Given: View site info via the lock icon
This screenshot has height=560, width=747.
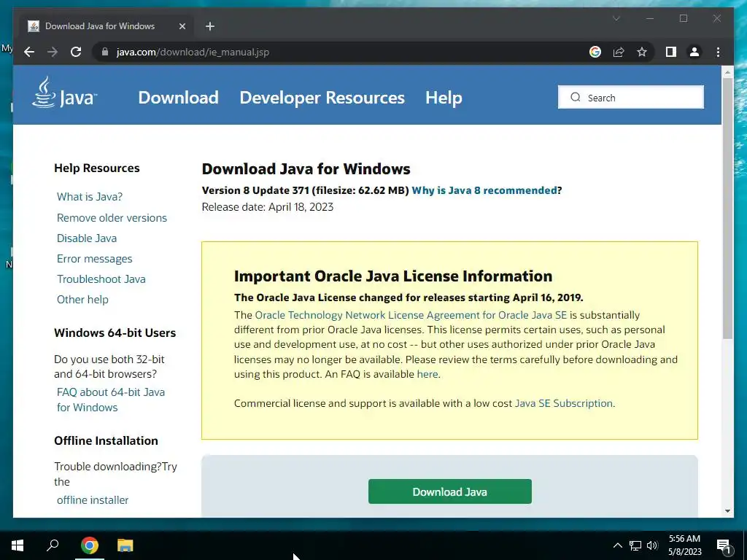Looking at the screenshot, I should click(105, 52).
